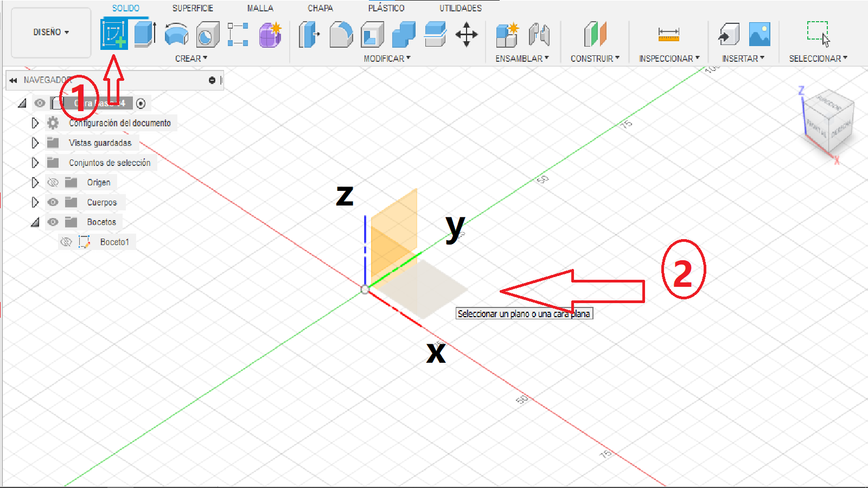Expand the Cuerpos folder

[35, 202]
